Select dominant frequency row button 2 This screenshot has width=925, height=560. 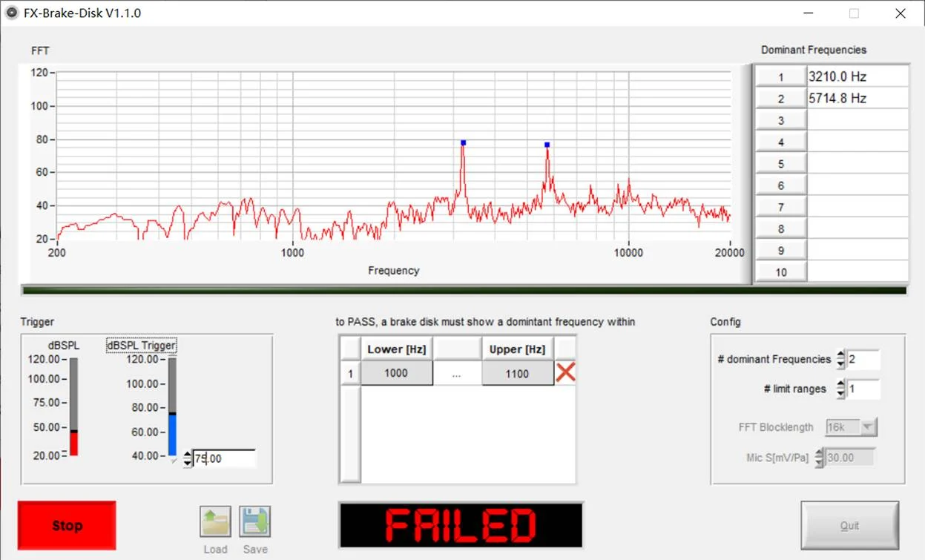click(x=781, y=98)
